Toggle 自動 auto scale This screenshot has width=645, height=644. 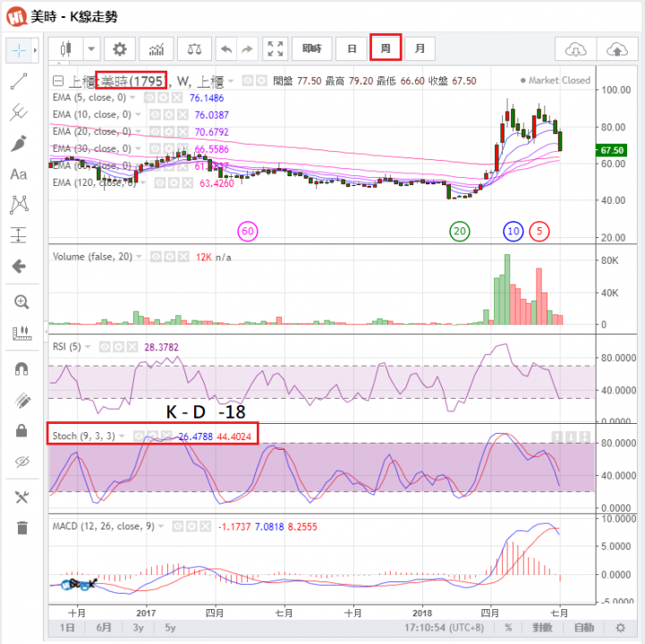[584, 628]
